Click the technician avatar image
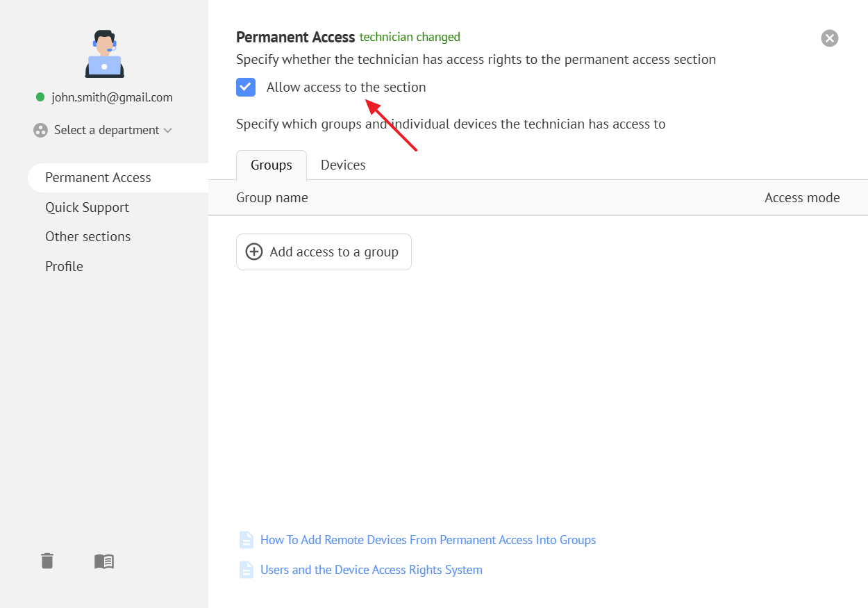 104,54
